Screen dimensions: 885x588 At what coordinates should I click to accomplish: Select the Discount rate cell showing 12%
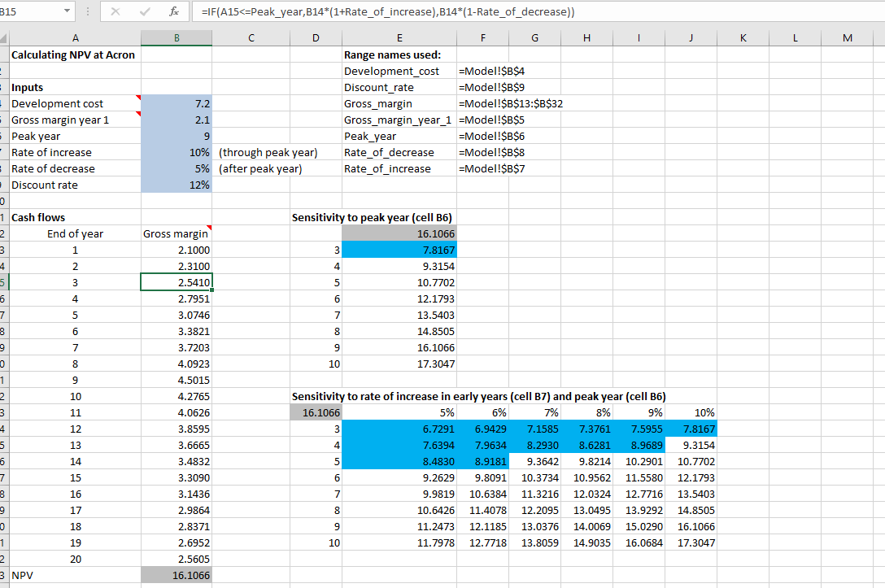[177, 184]
